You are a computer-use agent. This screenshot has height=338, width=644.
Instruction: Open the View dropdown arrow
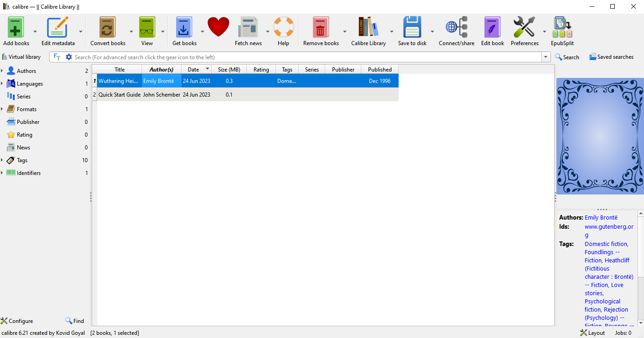(163, 31)
